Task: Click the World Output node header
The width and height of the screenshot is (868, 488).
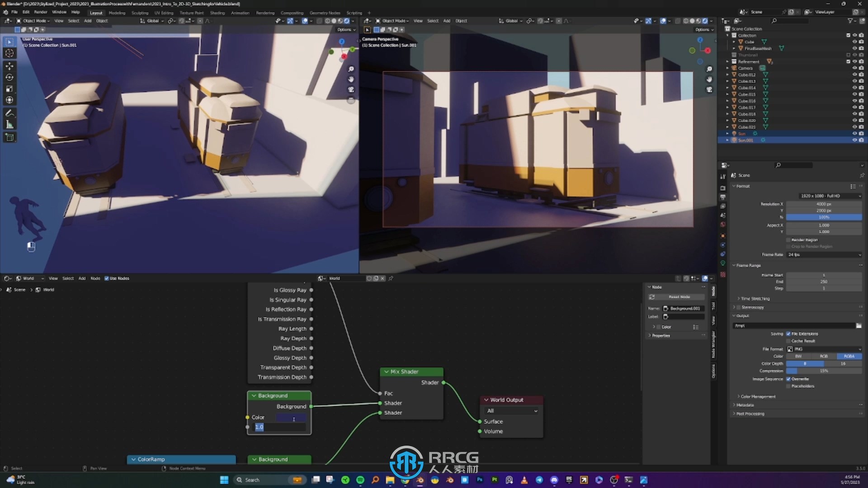Action: pyautogui.click(x=510, y=400)
